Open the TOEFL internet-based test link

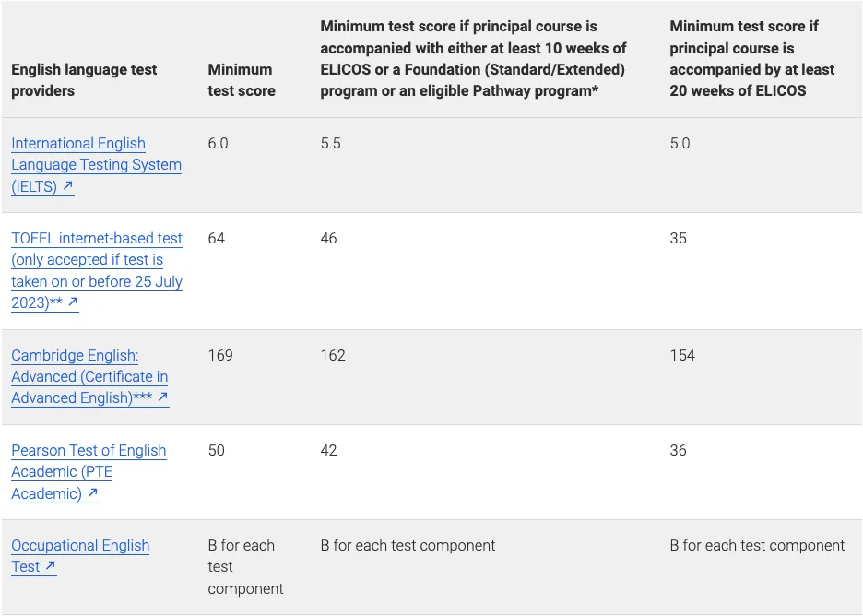(x=96, y=270)
